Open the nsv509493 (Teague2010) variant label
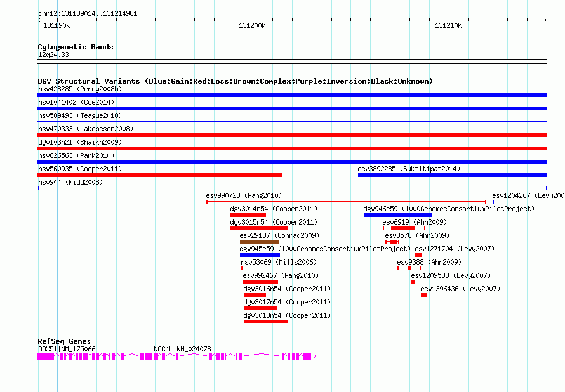Image resolution: width=565 pixels, height=392 pixels. pyautogui.click(x=80, y=115)
